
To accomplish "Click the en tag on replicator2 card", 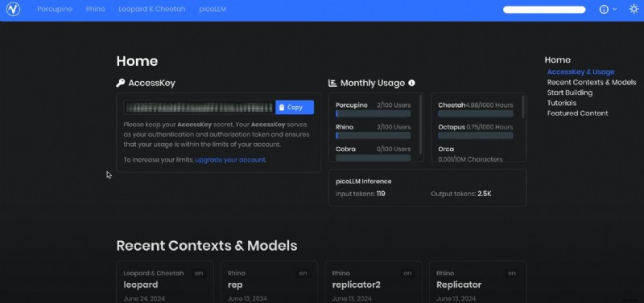I will (407, 273).
